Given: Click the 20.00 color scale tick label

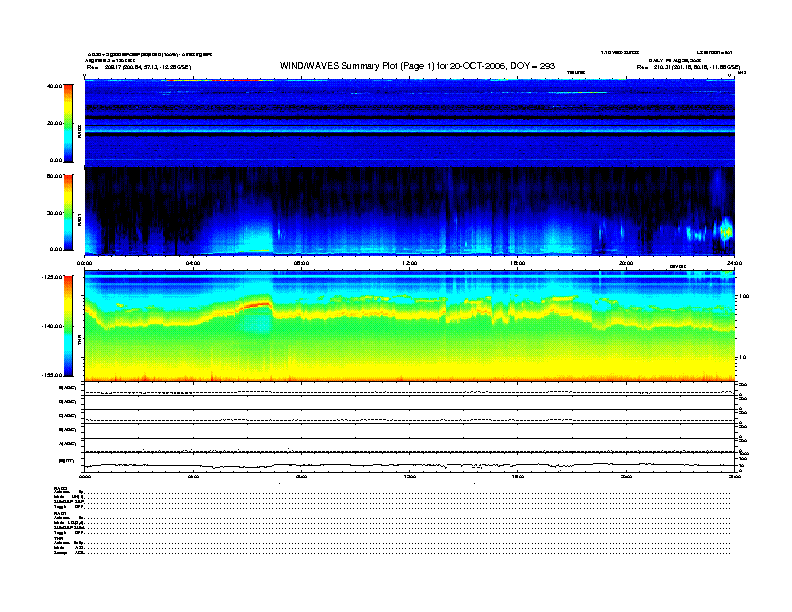Looking at the screenshot, I should point(54,123).
